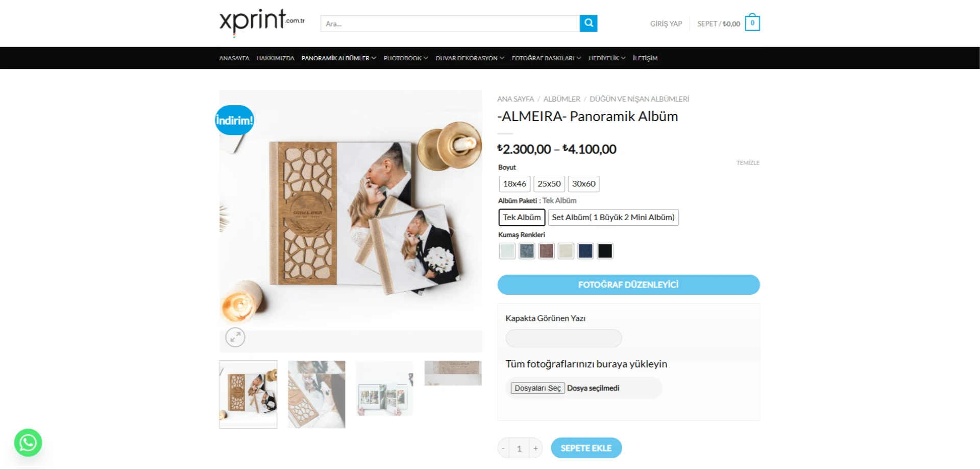Expand the Duvar Dekorasyon dropdown
The height and width of the screenshot is (470, 980).
point(470,58)
